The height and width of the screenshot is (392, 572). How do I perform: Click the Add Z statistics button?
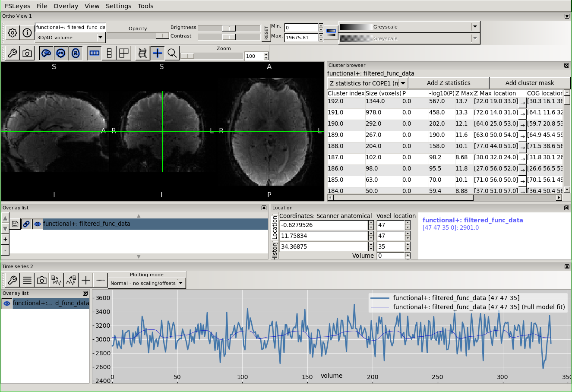coord(449,83)
